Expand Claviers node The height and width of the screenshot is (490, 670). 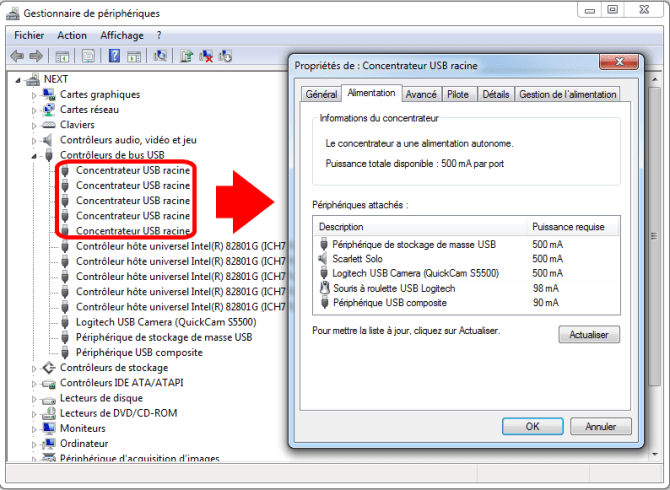point(34,126)
